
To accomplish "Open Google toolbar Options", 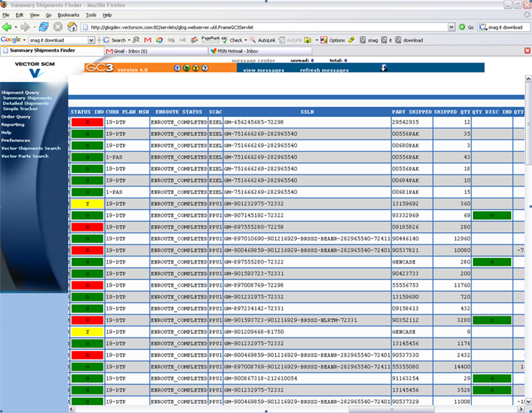I will [x=332, y=40].
